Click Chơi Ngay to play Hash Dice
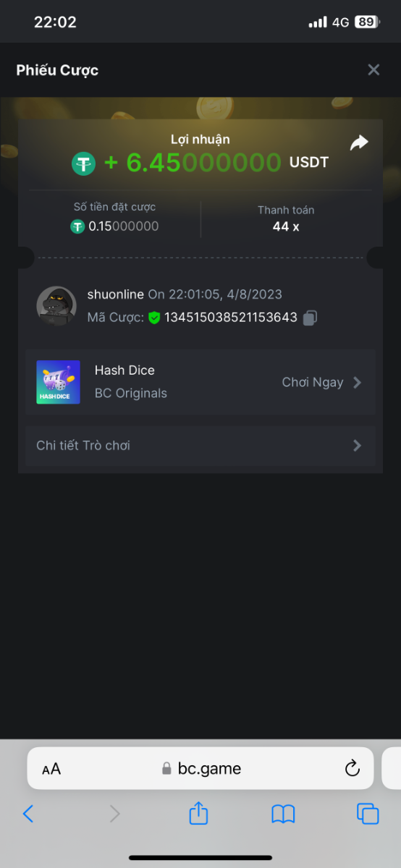 coord(313,382)
